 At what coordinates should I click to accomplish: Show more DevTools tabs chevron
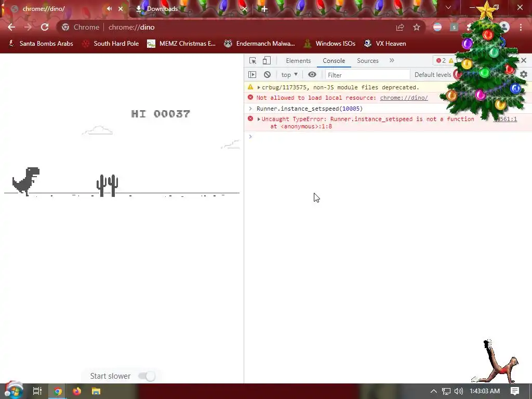[x=392, y=60]
